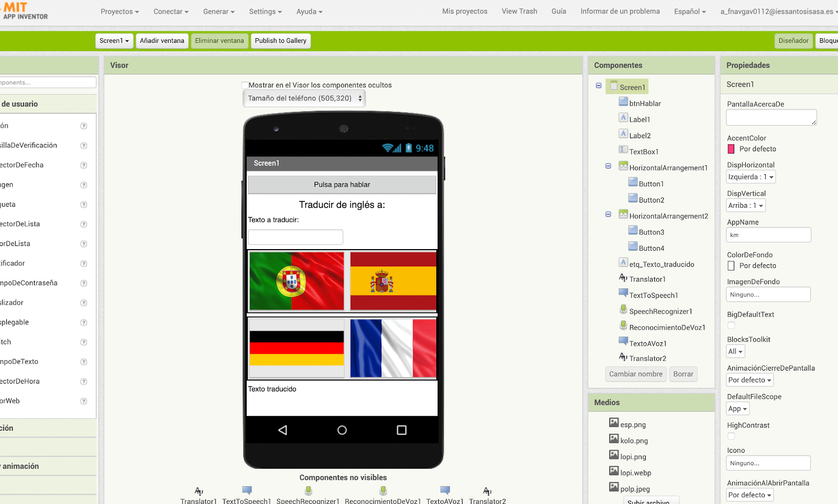Select Button4 icon in component tree
838x504 pixels.
[x=633, y=247]
